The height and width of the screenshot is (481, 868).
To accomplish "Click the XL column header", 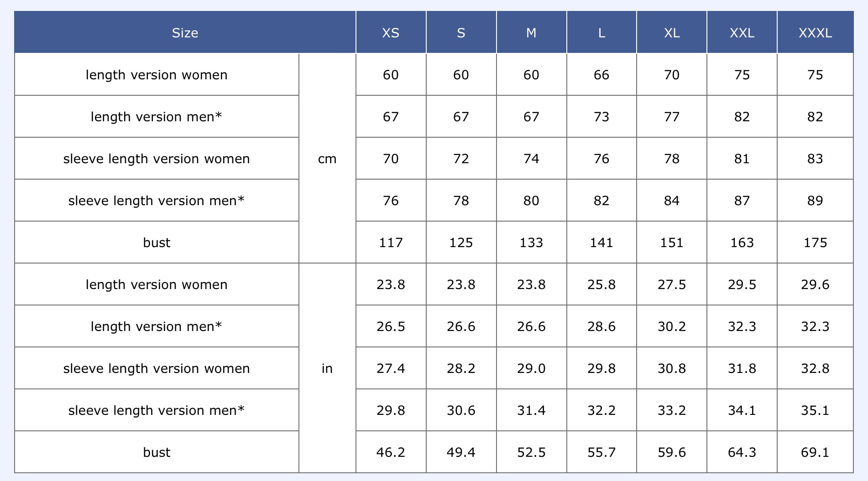I will click(x=672, y=33).
